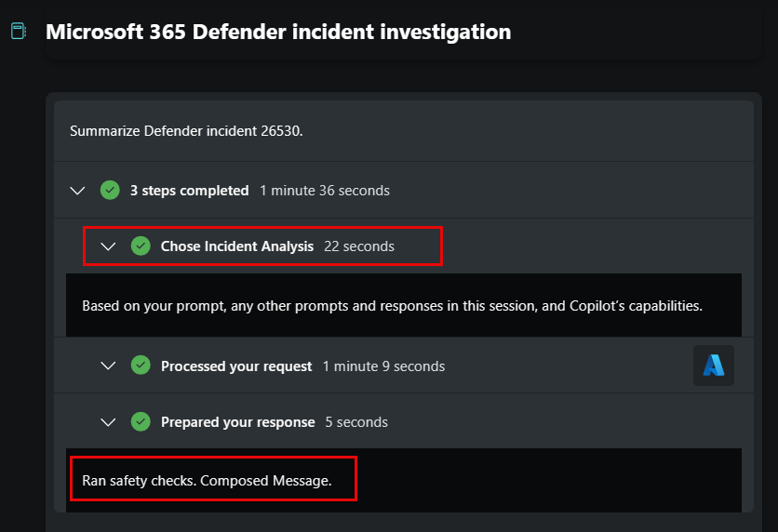
Task: Click green checkmark beside Prepared your response
Action: click(x=141, y=422)
